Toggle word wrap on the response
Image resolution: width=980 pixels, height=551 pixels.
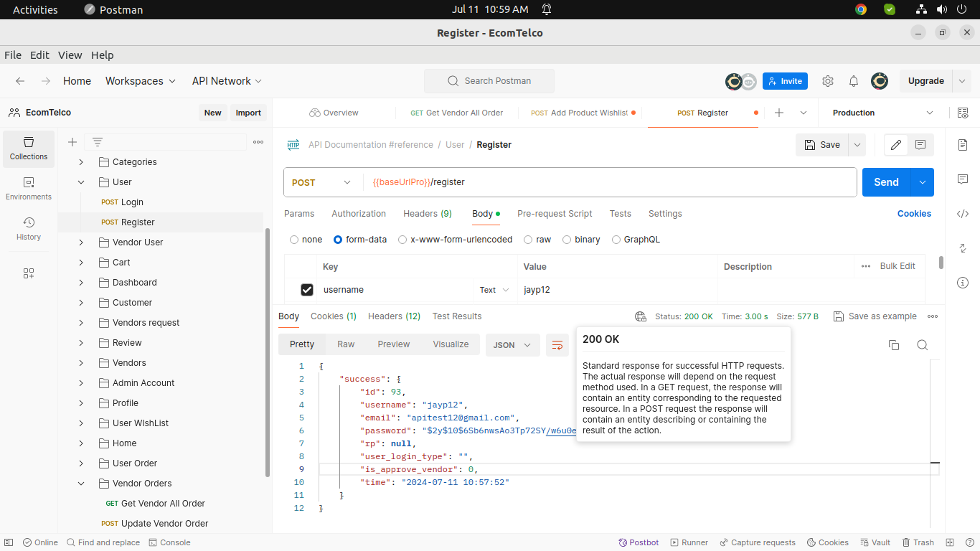click(557, 345)
